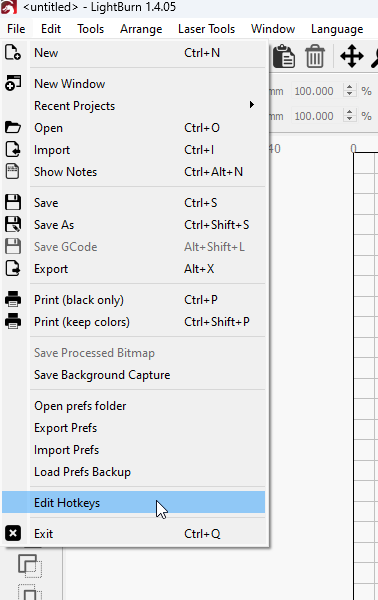This screenshot has width=378, height=600.
Task: Choose Load Prefs Backup entry
Action: (x=134, y=471)
